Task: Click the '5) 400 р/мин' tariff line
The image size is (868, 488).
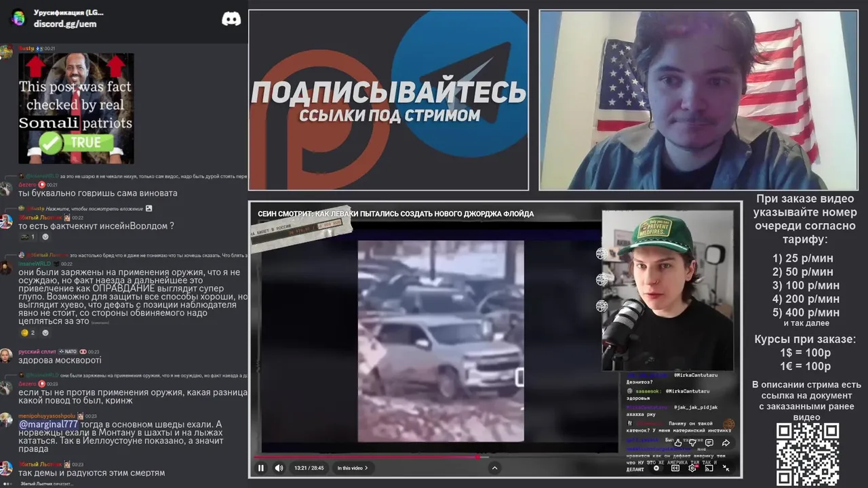Action: point(806,312)
